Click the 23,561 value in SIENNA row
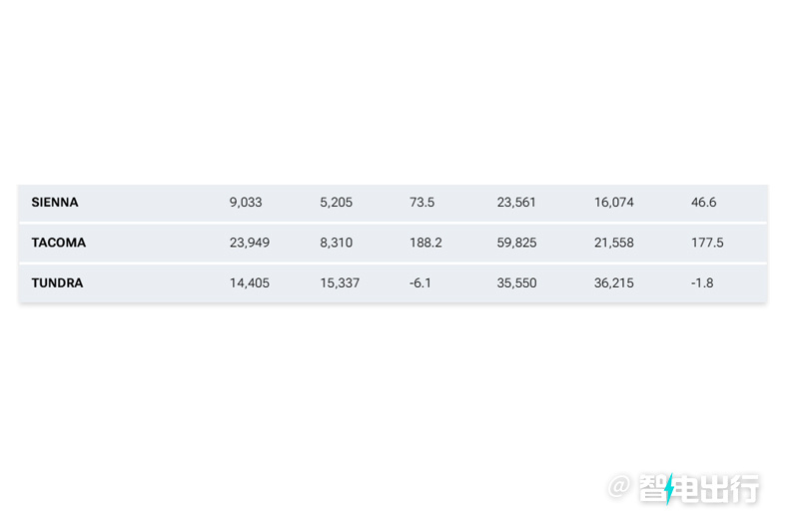 tap(516, 202)
